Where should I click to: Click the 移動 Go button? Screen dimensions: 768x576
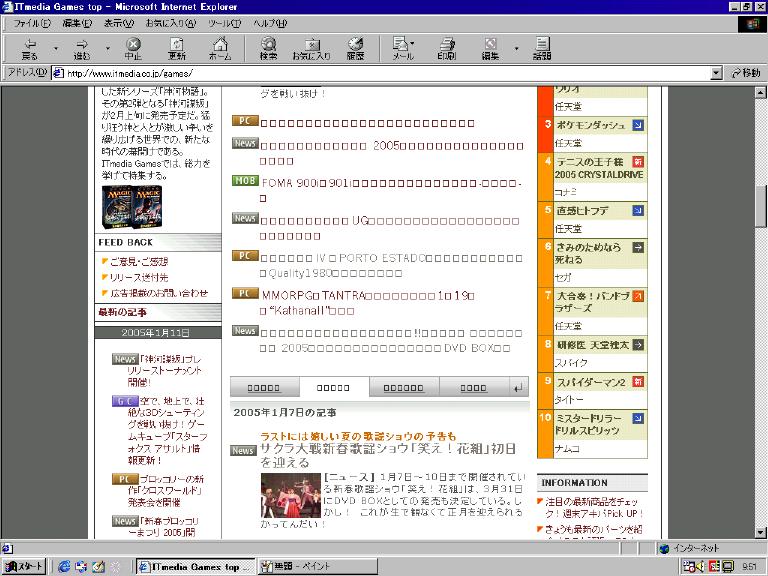tap(745, 73)
